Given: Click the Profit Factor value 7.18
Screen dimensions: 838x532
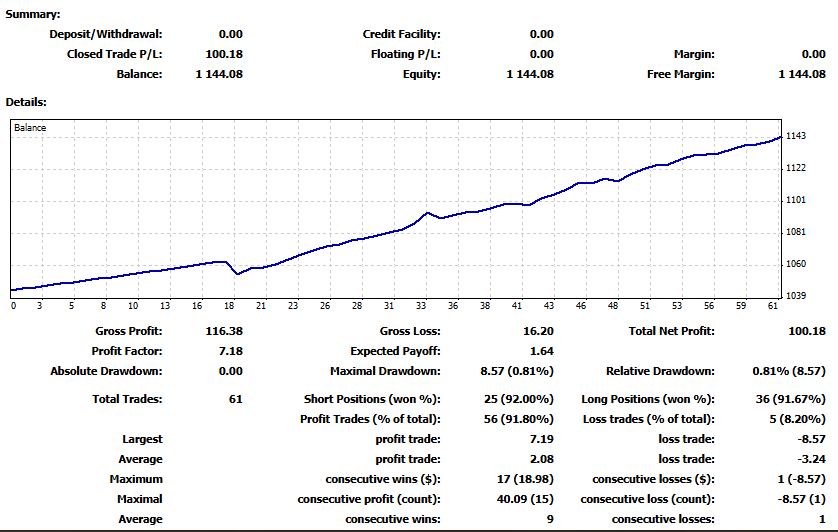Looking at the screenshot, I should click(230, 351).
